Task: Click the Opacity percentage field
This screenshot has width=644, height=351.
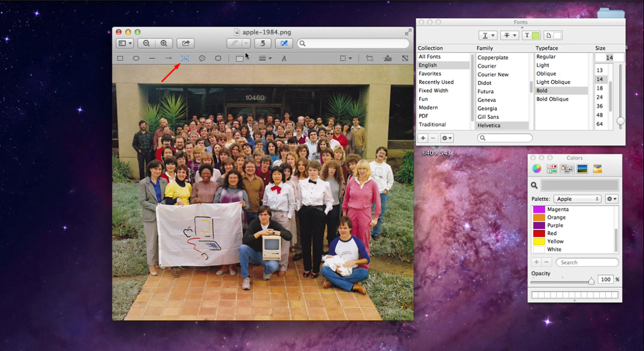Action: [606, 279]
